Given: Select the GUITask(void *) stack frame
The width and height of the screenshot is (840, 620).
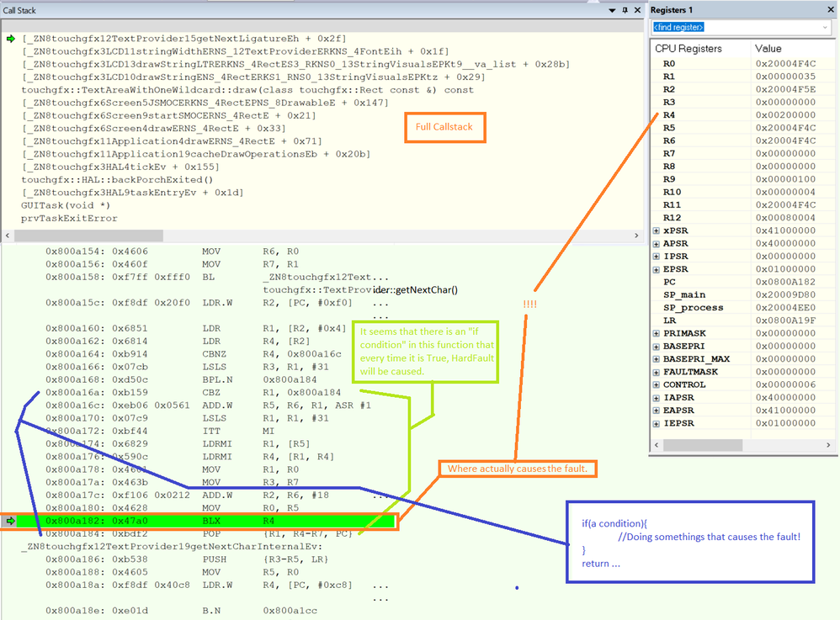Looking at the screenshot, I should [x=66, y=205].
